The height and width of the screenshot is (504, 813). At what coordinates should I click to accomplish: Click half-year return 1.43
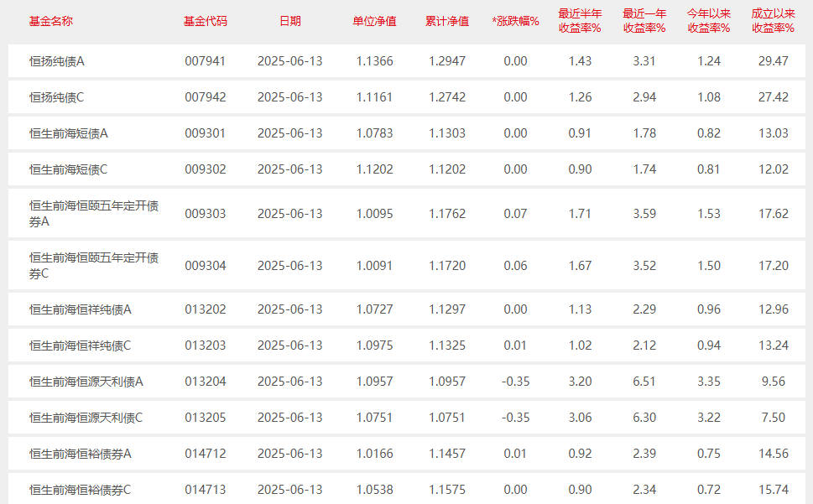[580, 61]
